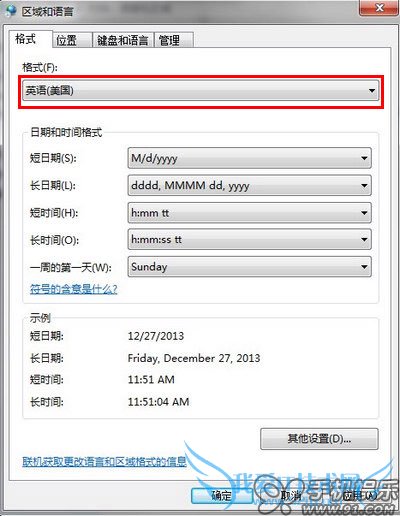The width and height of the screenshot is (400, 516).
Task: Expand the short date M/d/yyyy dropdown
Action: point(249,158)
